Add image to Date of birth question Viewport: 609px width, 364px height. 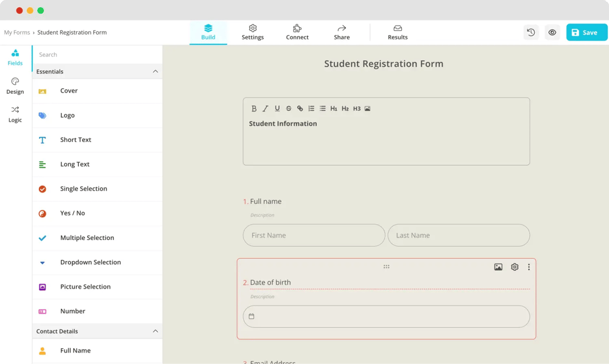click(x=498, y=267)
